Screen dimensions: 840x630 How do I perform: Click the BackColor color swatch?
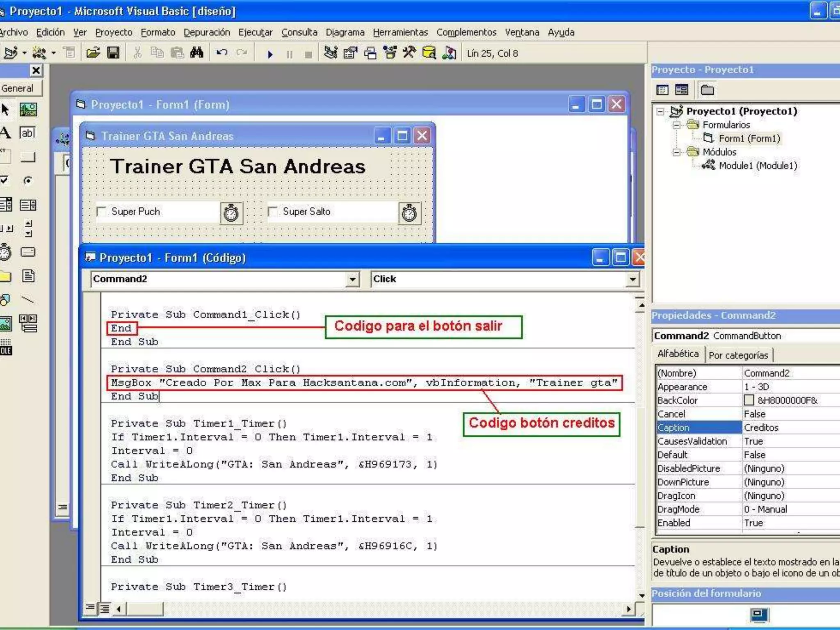(749, 400)
